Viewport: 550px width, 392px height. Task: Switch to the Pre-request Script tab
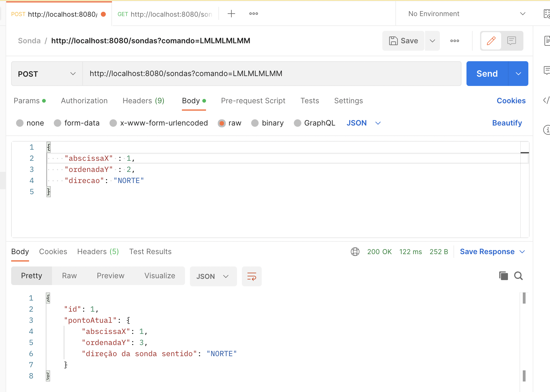(253, 100)
